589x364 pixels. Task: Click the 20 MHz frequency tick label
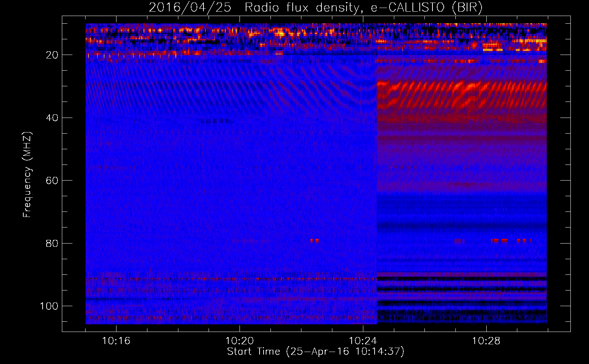52,55
